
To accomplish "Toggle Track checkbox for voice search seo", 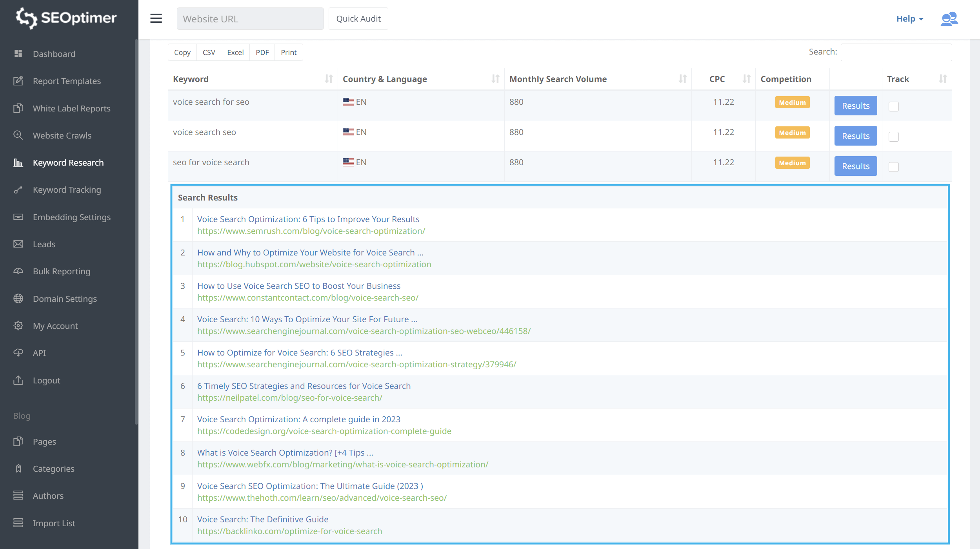I will (x=894, y=136).
